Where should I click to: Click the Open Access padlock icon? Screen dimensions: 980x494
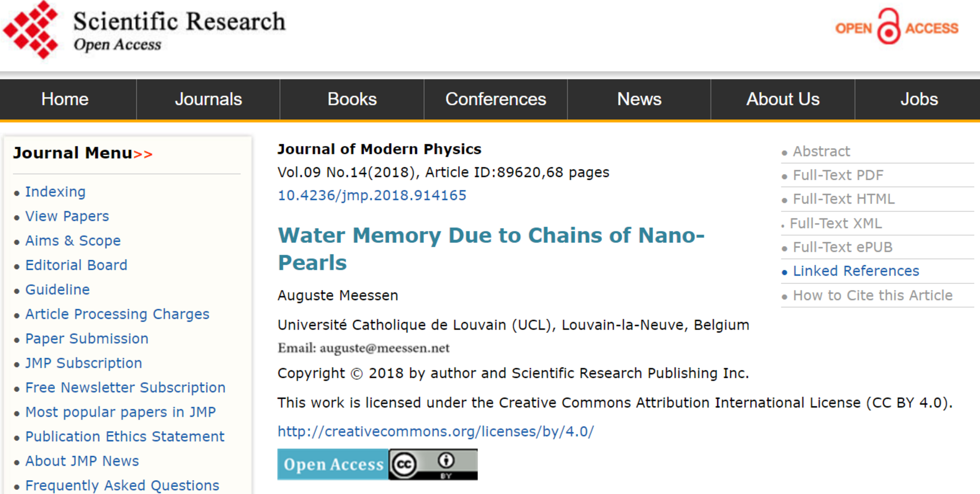coord(888,27)
